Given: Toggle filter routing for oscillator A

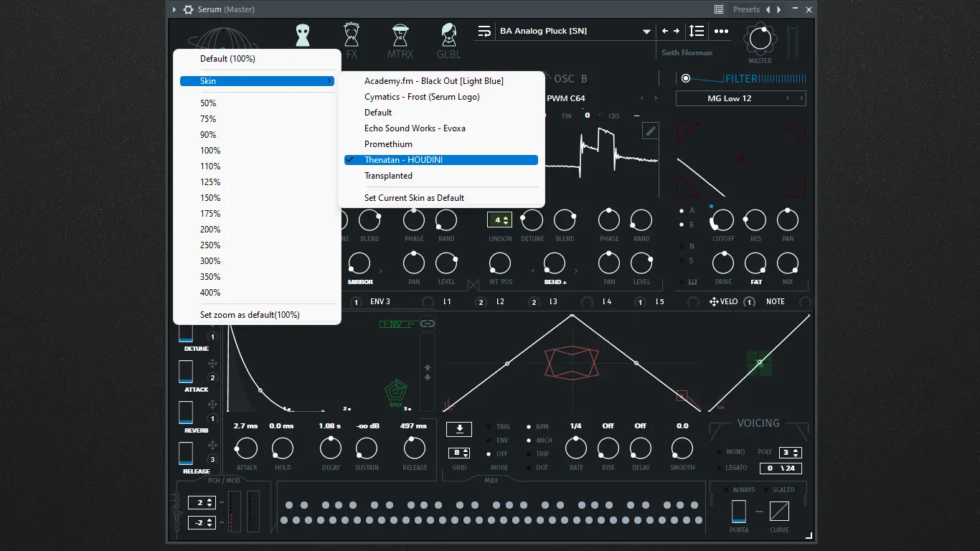Looking at the screenshot, I should pos(682,211).
